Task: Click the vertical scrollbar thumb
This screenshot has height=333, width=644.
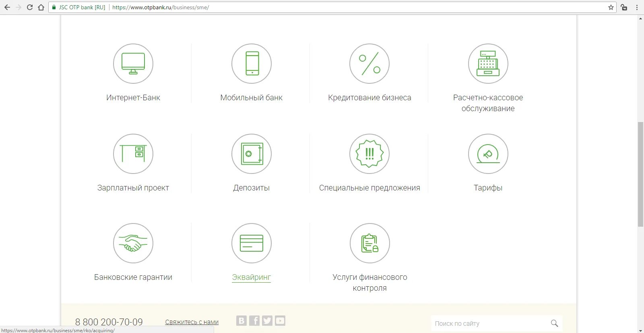Action: pyautogui.click(x=640, y=174)
